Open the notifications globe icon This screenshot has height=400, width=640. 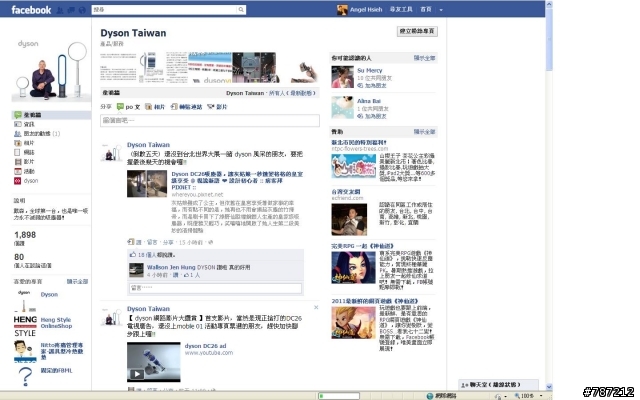(x=82, y=10)
